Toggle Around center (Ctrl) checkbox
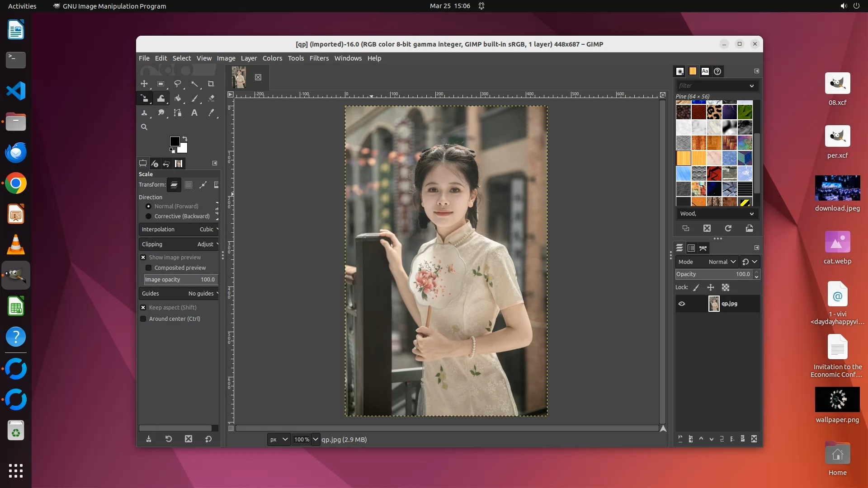Image resolution: width=868 pixels, height=488 pixels. pyautogui.click(x=143, y=319)
